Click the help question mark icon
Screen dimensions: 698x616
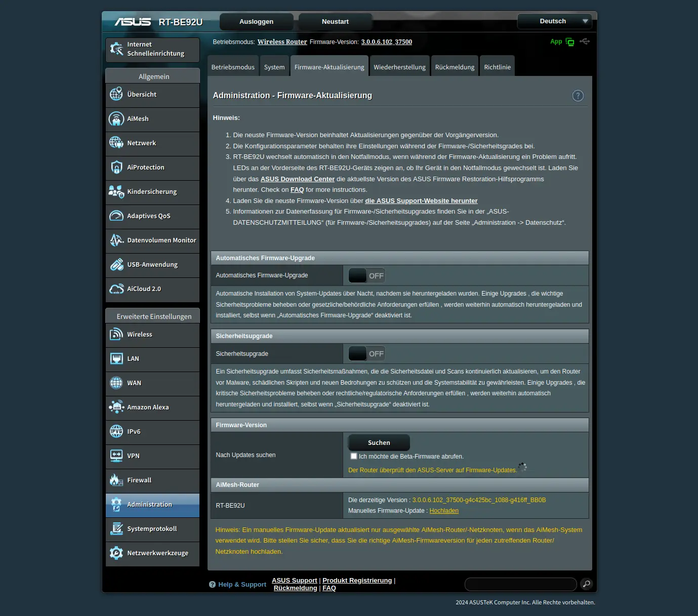pos(578,96)
